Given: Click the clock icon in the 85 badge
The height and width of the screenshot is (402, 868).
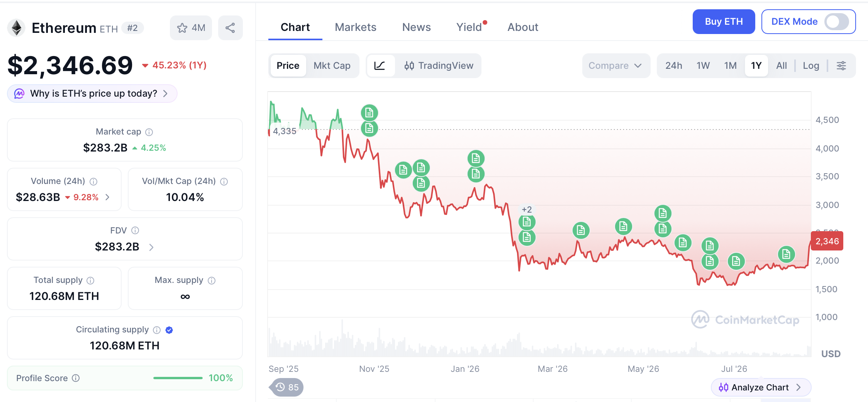Looking at the screenshot, I should (280, 387).
